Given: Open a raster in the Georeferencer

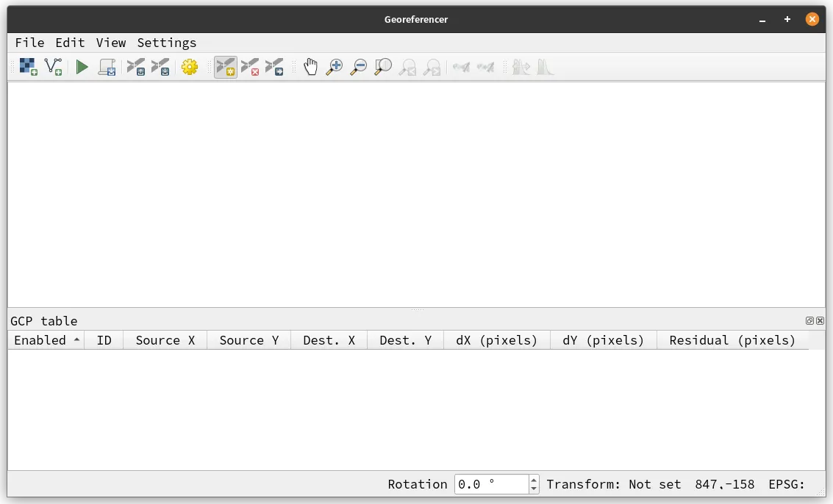Looking at the screenshot, I should (x=26, y=66).
